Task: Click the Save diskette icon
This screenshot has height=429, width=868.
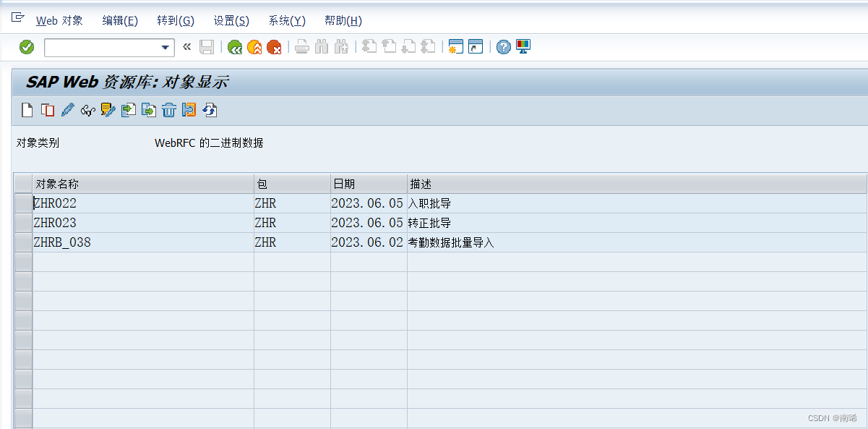Action: [207, 47]
